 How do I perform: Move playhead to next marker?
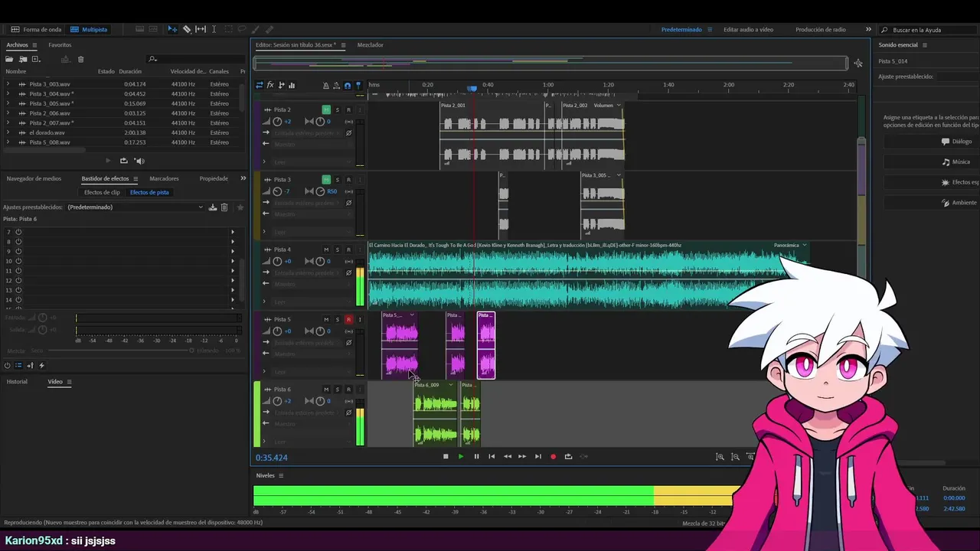coord(537,456)
